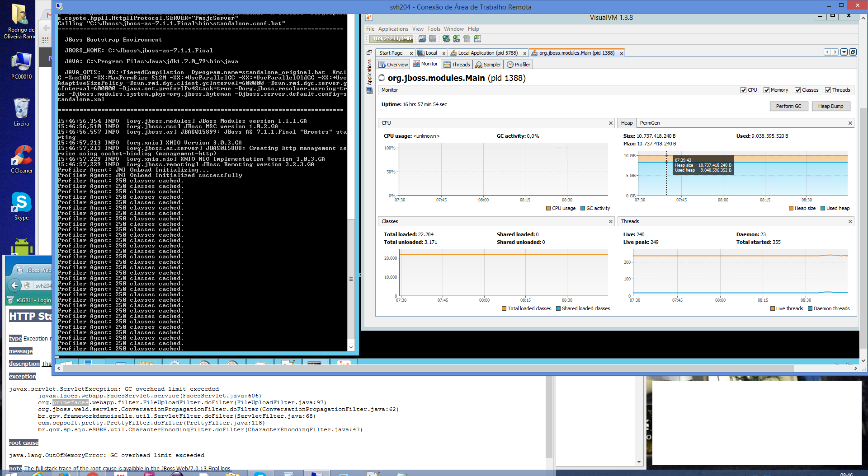The width and height of the screenshot is (868, 476).
Task: Select the Heap chart tab
Action: pyautogui.click(x=627, y=123)
